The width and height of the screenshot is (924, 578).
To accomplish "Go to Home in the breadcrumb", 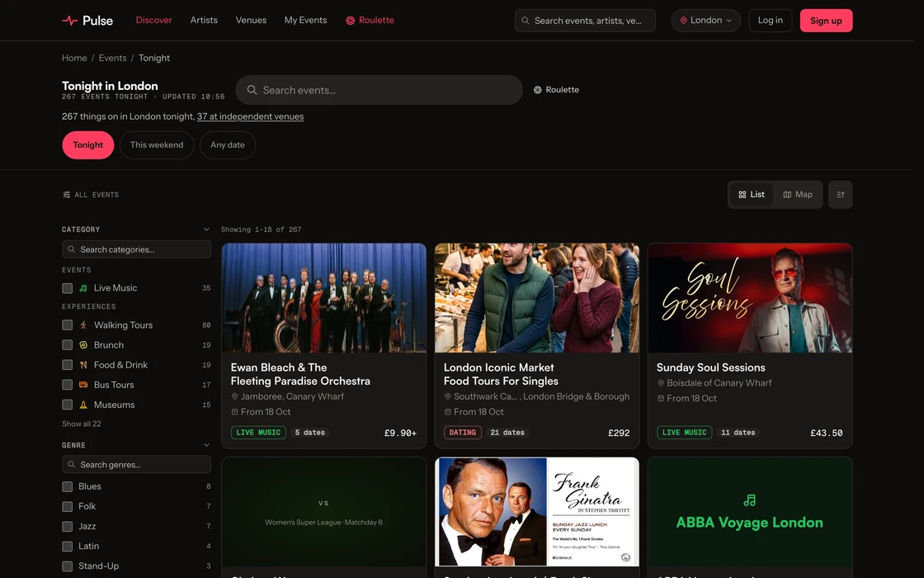I will [x=74, y=58].
